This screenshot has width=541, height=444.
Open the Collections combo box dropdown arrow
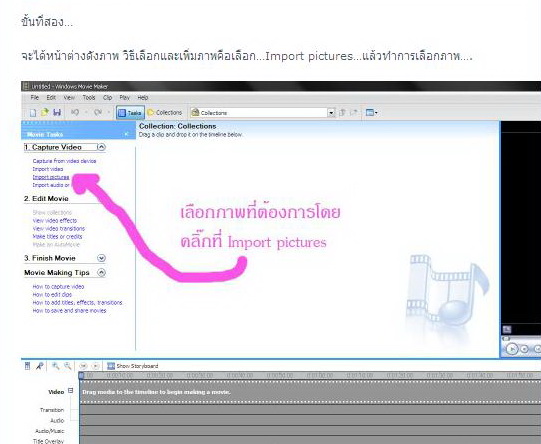(331, 113)
